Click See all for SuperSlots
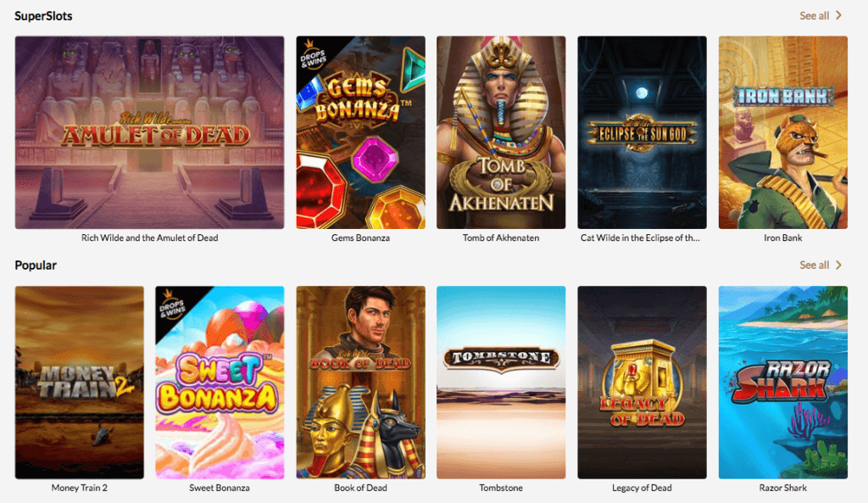This screenshot has height=503, width=868. (815, 16)
